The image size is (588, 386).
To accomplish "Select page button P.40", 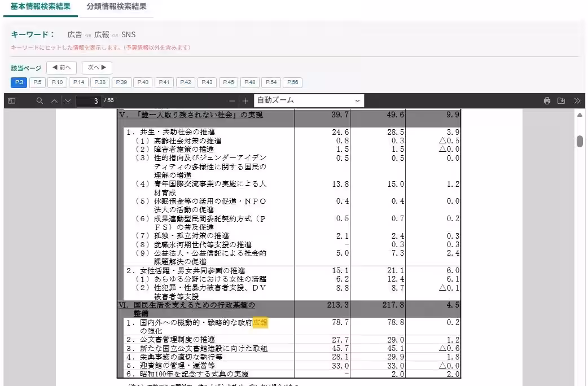I will [143, 82].
